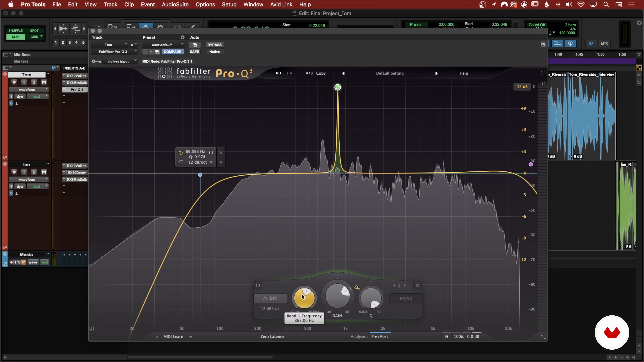This screenshot has width=644, height=362.
Task: Solo the Tom track
Action: (x=34, y=82)
